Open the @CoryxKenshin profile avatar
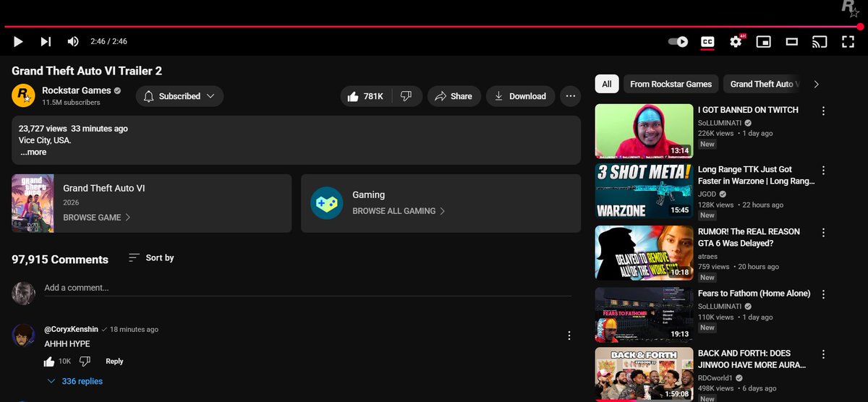The image size is (868, 402). 24,335
